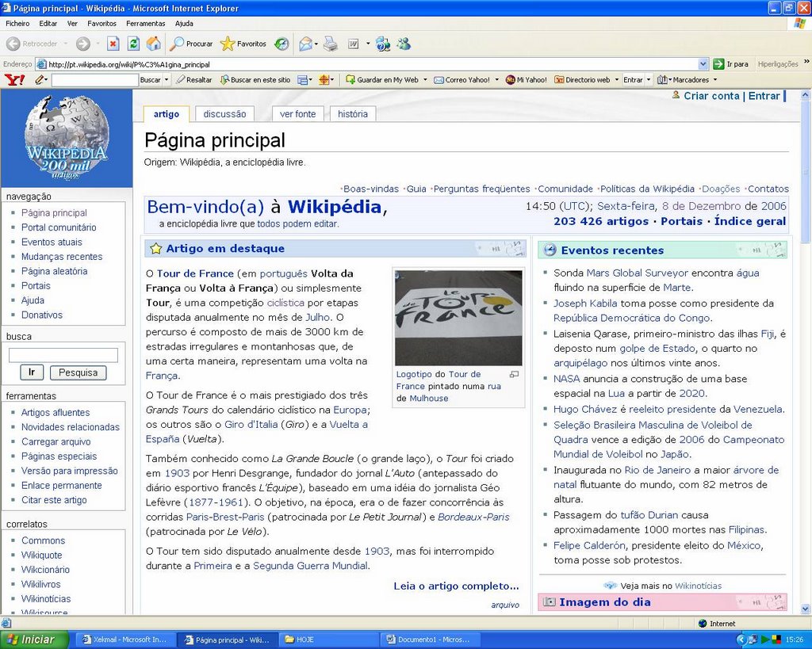
Task: Click the research/discuss icon beside Messenger
Action: click(x=383, y=44)
